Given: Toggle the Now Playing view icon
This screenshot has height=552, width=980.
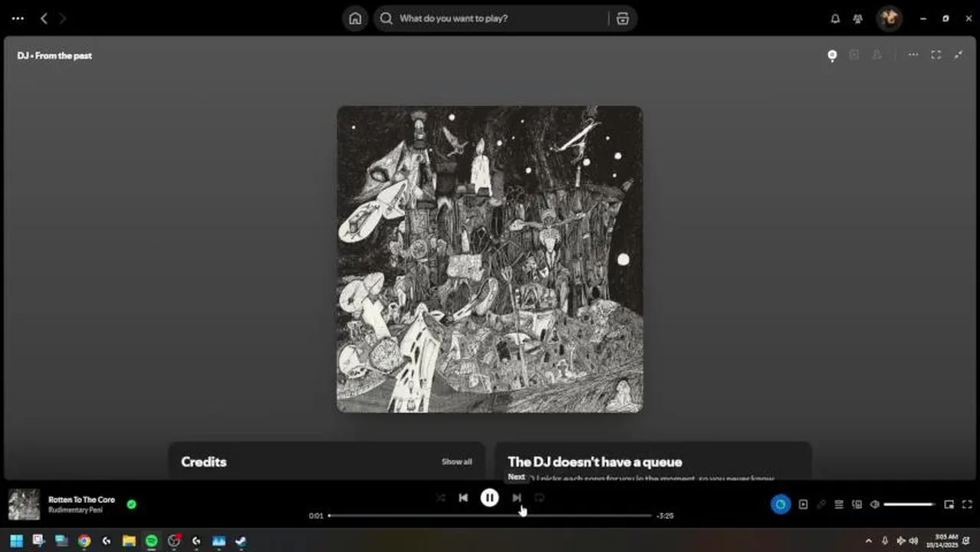Looking at the screenshot, I should pyautogui.click(x=803, y=504).
